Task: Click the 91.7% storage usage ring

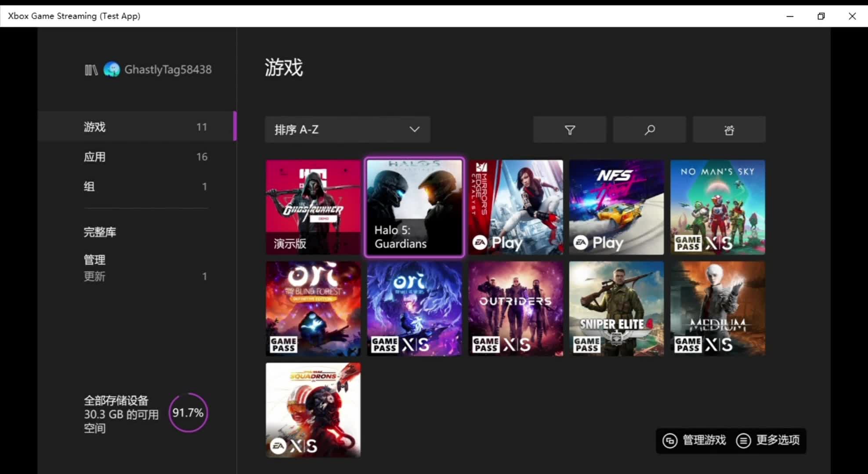Action: pyautogui.click(x=188, y=413)
